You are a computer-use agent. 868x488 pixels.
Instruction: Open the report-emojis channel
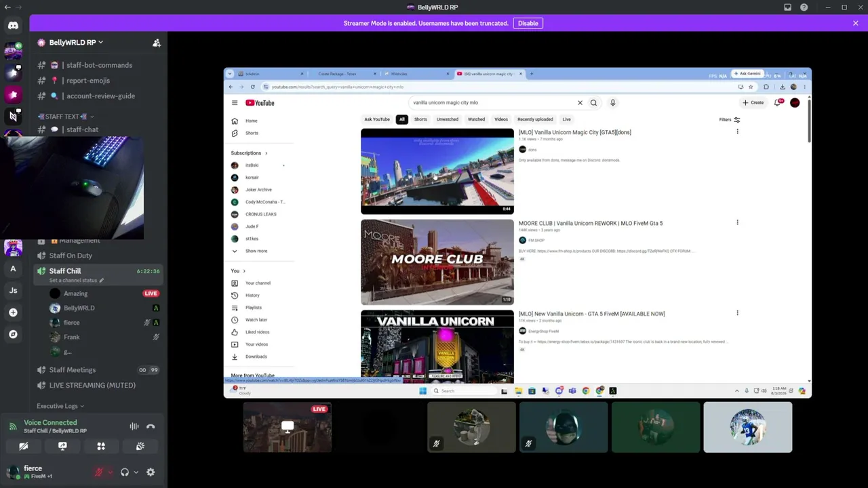pyautogui.click(x=99, y=81)
